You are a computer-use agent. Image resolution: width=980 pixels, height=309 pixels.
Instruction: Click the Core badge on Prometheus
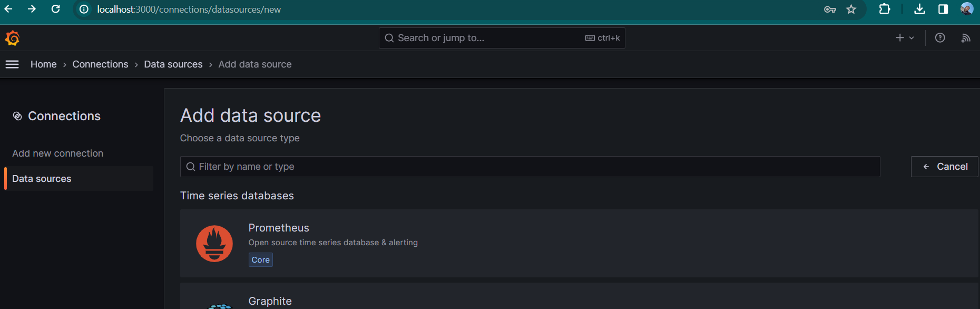[x=261, y=260]
